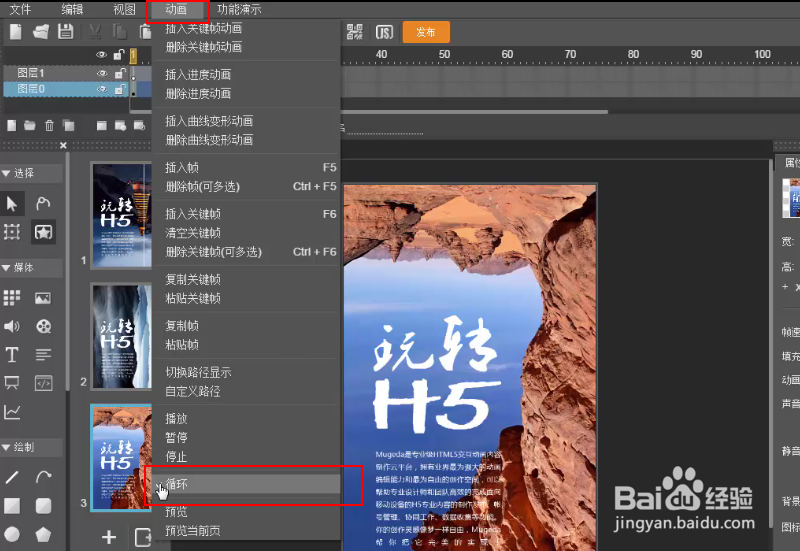Open the 功能演示 menu

point(239,9)
